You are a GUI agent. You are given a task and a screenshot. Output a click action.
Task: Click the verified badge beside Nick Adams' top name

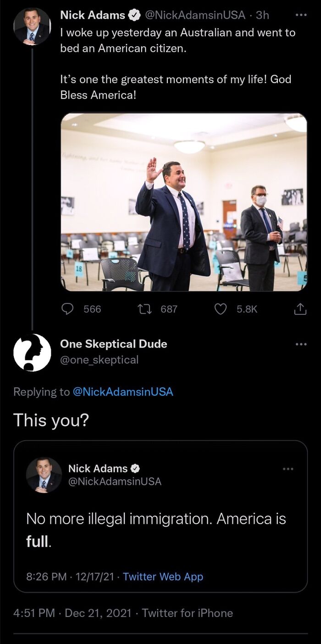click(134, 15)
